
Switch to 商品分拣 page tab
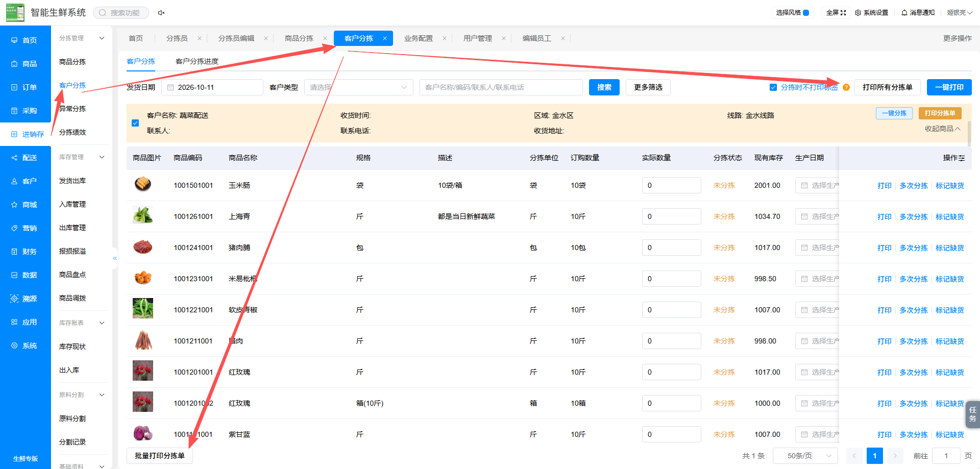[299, 38]
